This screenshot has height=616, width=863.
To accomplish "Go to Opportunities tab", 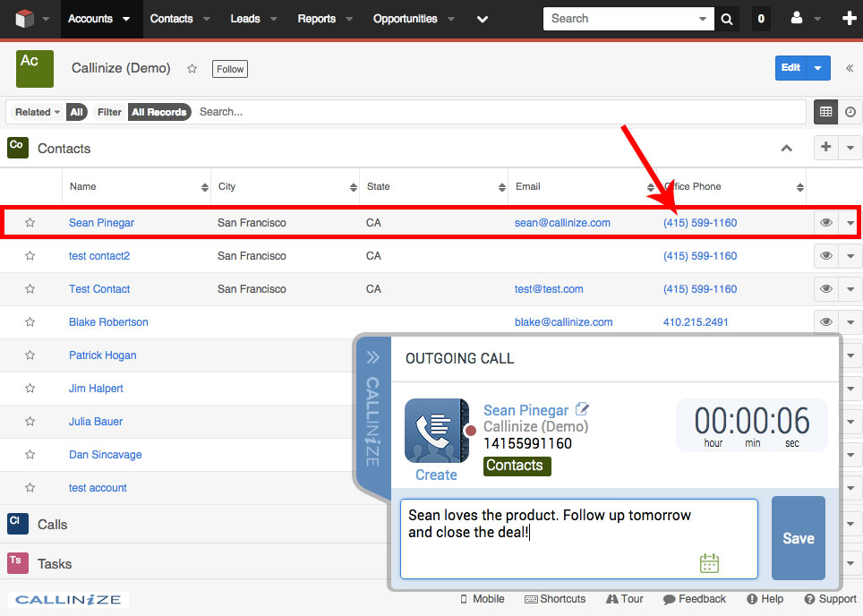I will click(x=405, y=19).
